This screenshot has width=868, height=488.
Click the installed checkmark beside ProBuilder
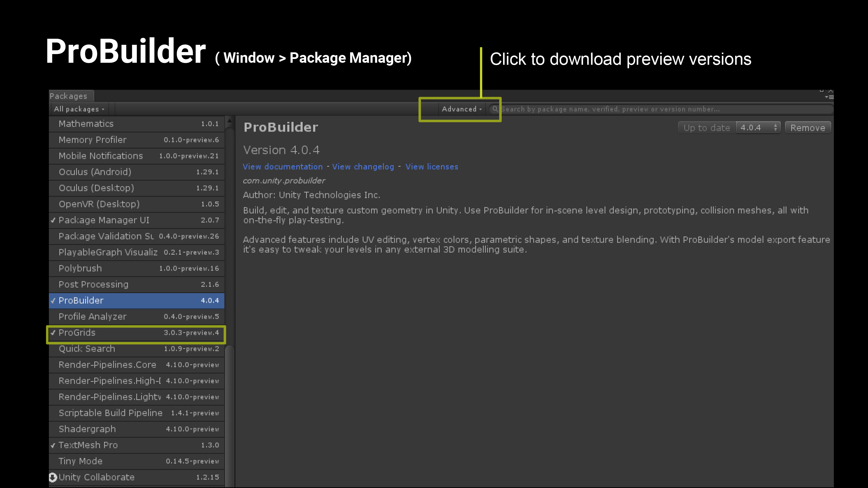coord(53,300)
